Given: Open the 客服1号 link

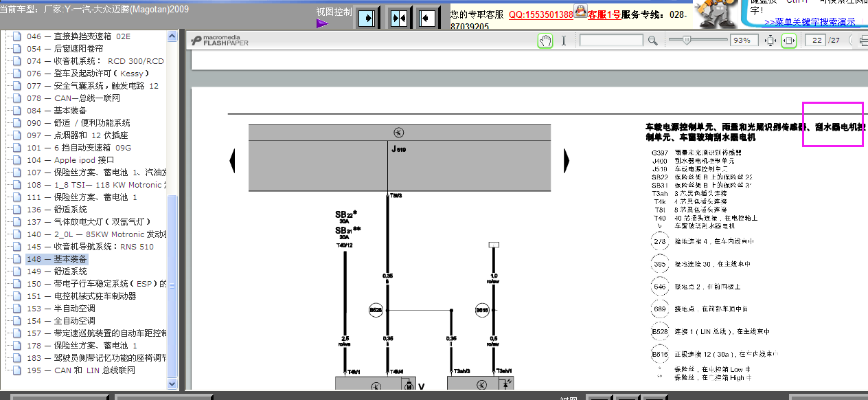Looking at the screenshot, I should point(604,15).
